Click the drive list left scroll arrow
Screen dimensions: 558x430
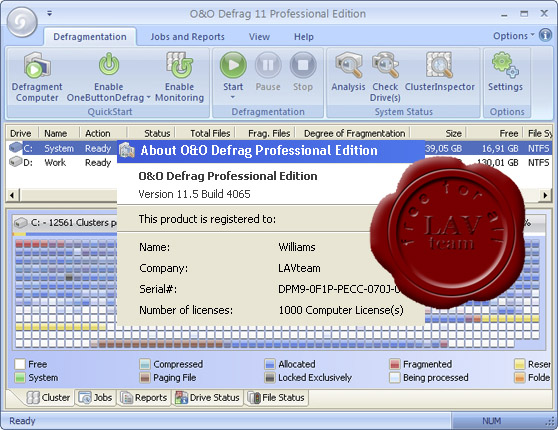click(12, 195)
